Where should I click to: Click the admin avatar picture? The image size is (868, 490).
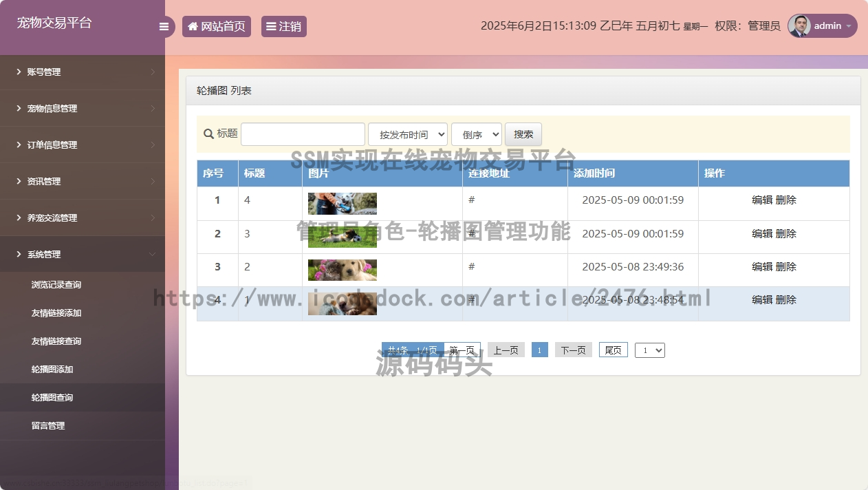799,26
